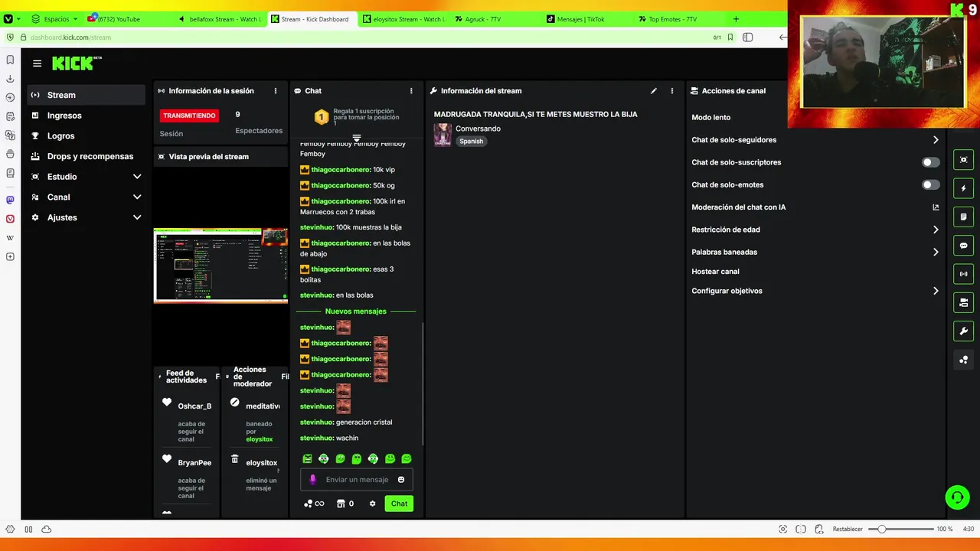Open the Espacios workspace dropdown
The image size is (980, 551).
(54, 19)
